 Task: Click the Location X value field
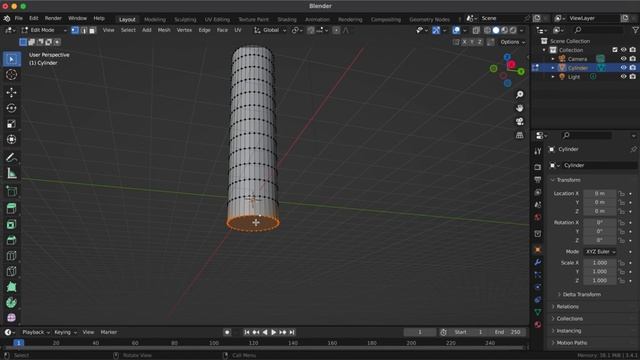(600, 193)
